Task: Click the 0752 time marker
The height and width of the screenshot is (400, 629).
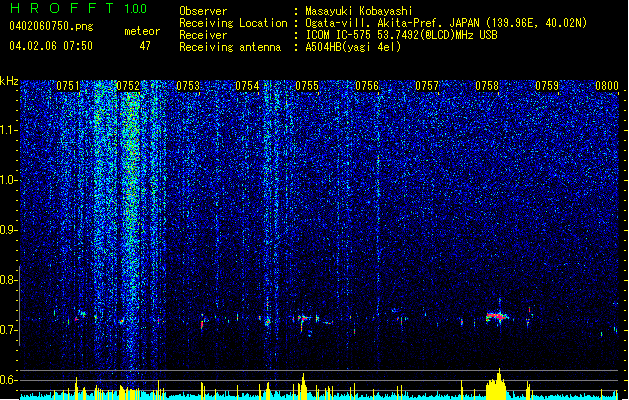Action: tap(128, 86)
